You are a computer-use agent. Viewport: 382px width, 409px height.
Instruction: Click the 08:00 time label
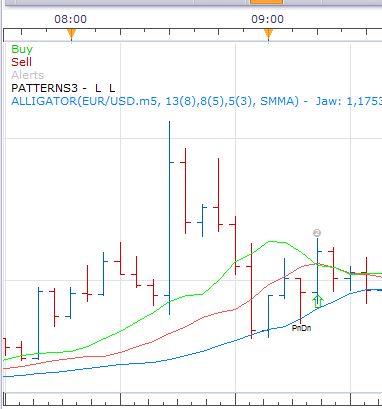coord(70,19)
